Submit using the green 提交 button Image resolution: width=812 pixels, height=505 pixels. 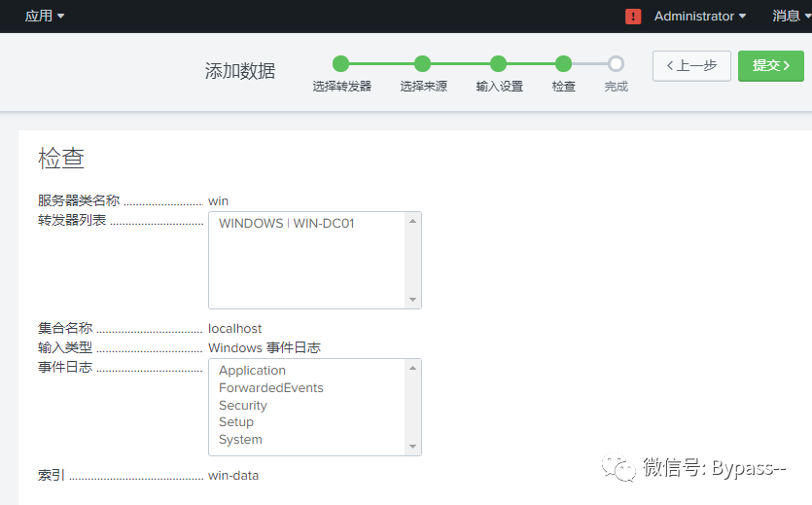pyautogui.click(x=770, y=66)
